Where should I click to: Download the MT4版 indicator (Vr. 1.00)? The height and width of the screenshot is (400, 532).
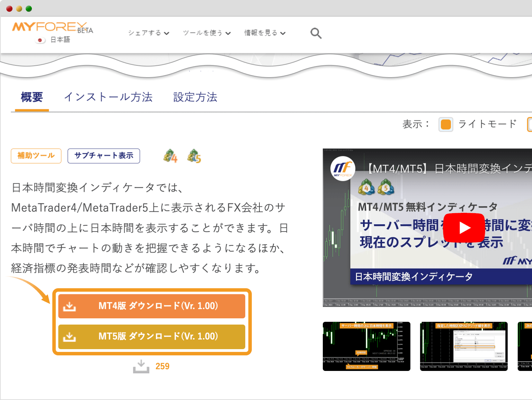152,306
